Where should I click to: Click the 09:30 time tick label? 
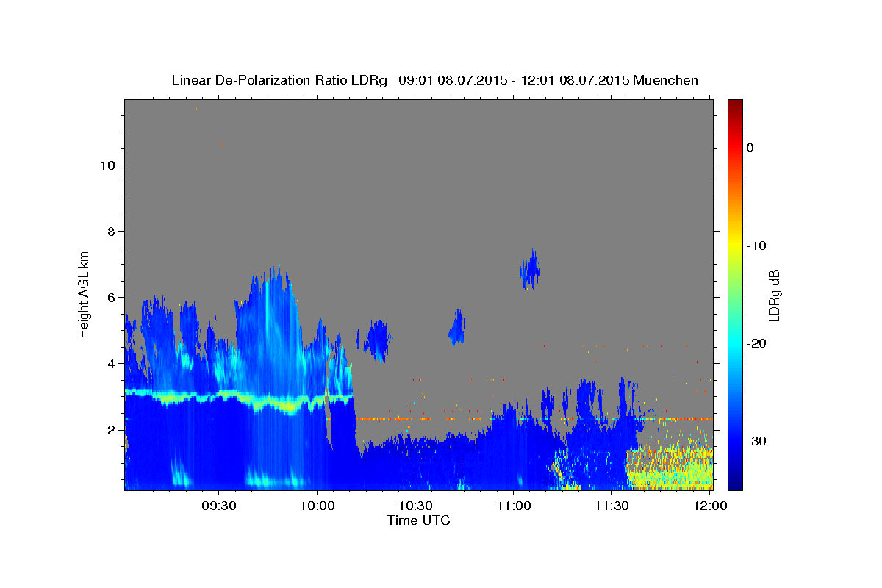coord(218,506)
